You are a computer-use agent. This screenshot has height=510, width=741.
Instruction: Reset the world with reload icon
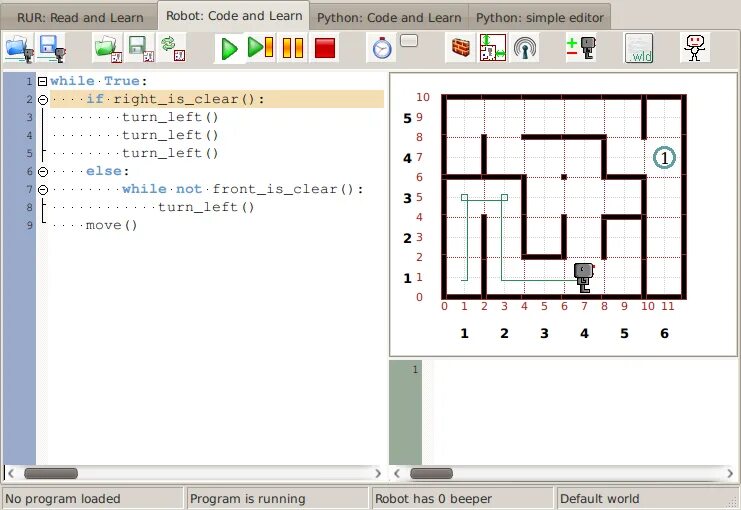tap(172, 48)
